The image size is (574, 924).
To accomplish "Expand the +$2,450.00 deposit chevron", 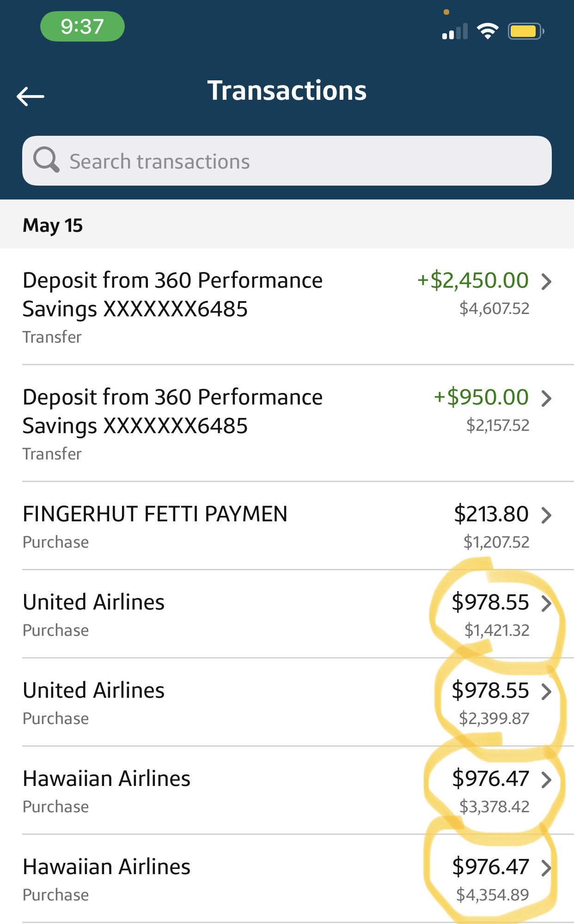I will (x=546, y=281).
